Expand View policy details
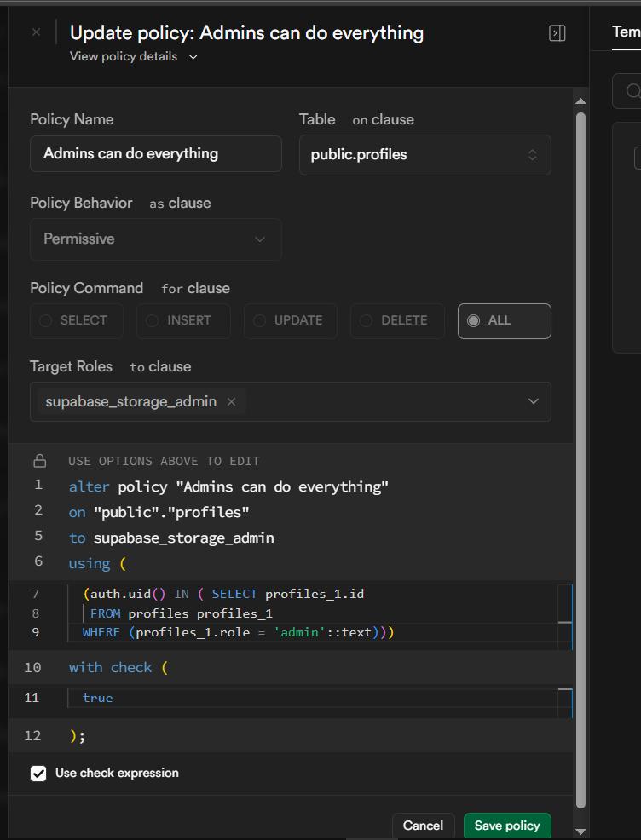The width and height of the screenshot is (641, 840). (x=134, y=56)
